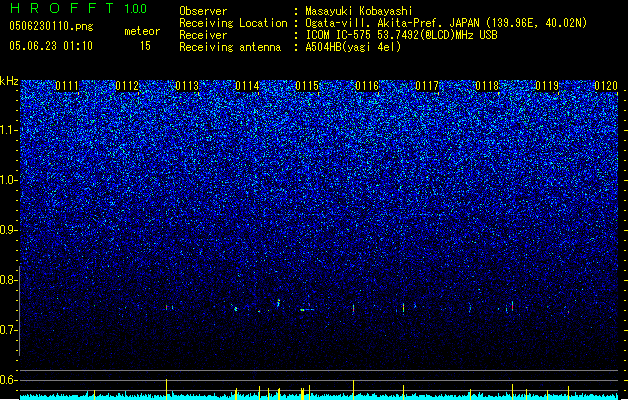Click the 0119 time marker
Image resolution: width=629 pixels, height=400 pixels.
547,86
